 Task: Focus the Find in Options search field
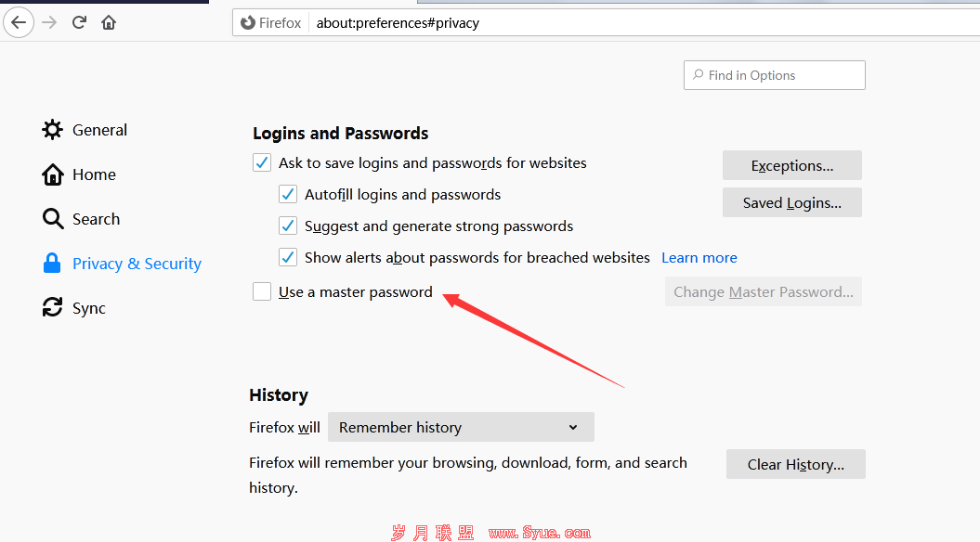tap(775, 75)
